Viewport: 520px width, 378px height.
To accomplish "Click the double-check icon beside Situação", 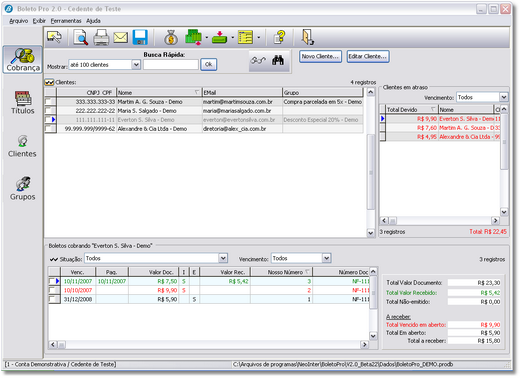I will (54, 259).
